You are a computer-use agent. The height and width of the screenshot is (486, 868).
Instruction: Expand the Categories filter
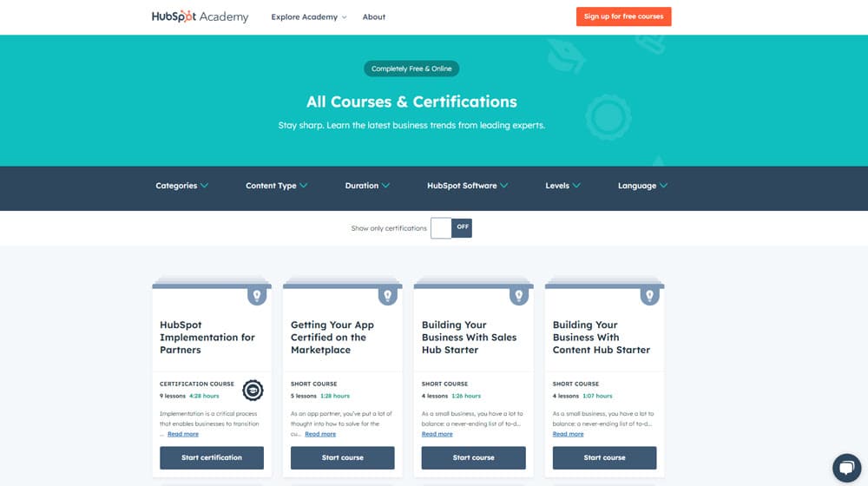coord(181,186)
